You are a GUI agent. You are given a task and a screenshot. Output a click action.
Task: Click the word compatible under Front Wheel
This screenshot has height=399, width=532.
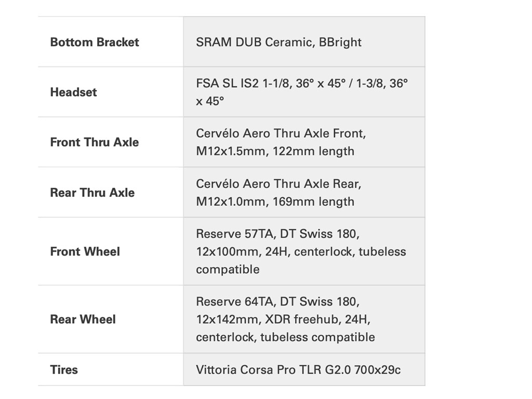[228, 269]
